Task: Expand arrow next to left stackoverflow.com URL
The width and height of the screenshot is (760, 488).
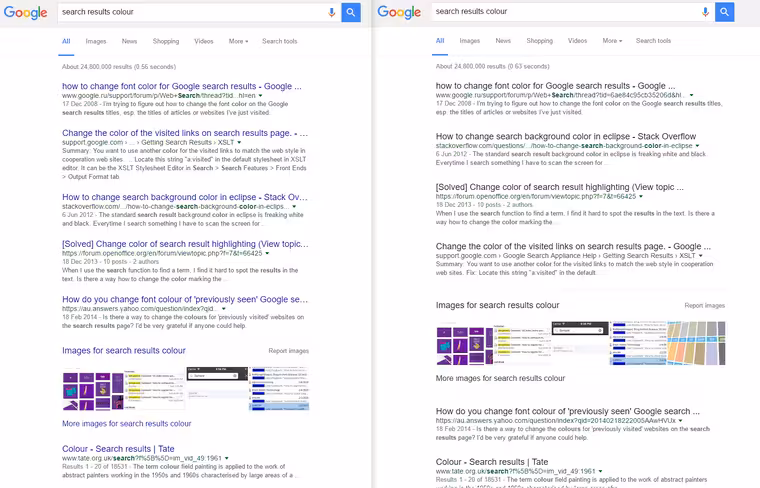Action: click(x=294, y=207)
